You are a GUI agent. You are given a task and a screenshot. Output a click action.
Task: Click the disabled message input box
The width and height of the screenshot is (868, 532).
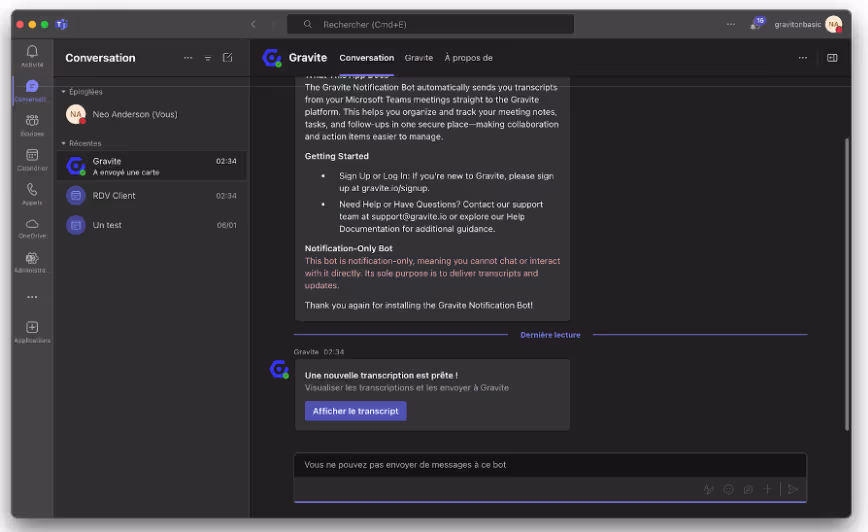pos(550,465)
